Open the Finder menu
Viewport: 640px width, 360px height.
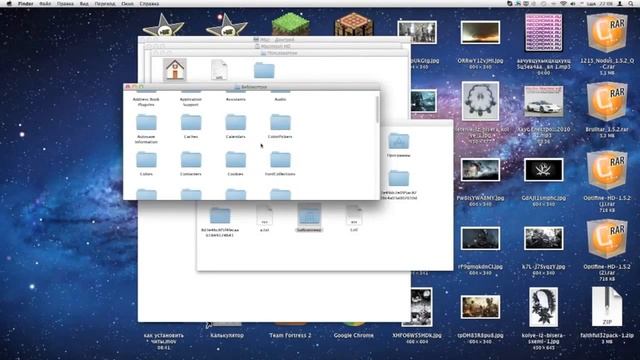coord(25,4)
